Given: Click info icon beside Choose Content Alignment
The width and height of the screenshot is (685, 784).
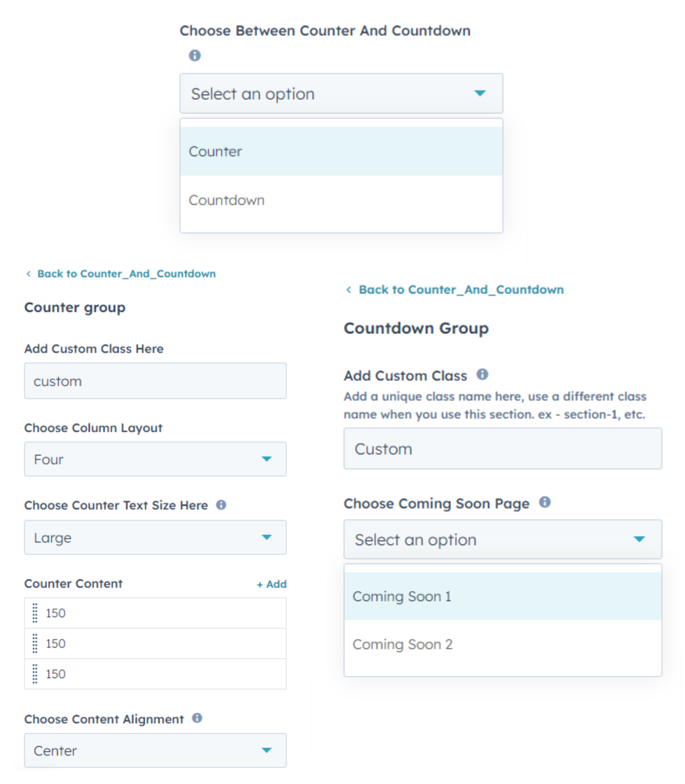Looking at the screenshot, I should click(197, 718).
